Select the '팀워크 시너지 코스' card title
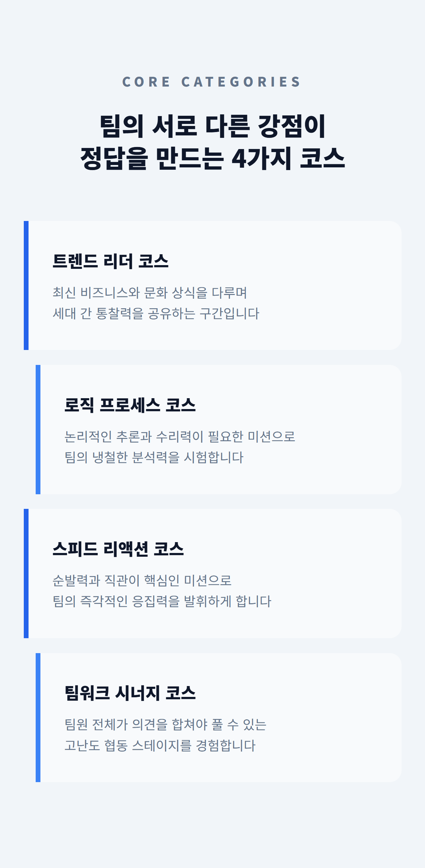The image size is (425, 868). coord(130,693)
